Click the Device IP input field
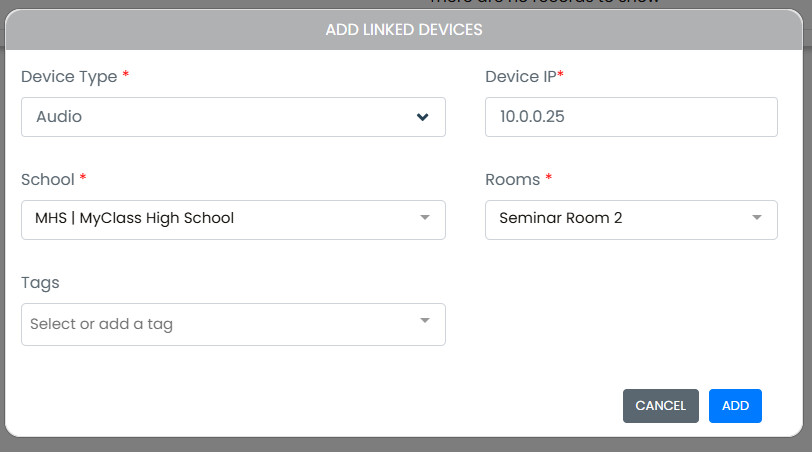 point(630,117)
